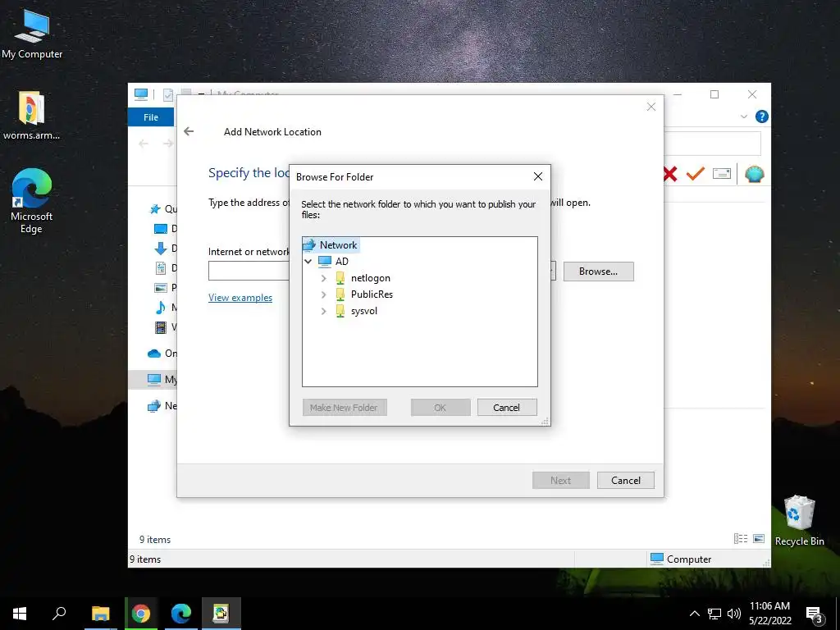Click the blue shell icon in Explorer toolbar
The image size is (840, 630).
(x=754, y=174)
